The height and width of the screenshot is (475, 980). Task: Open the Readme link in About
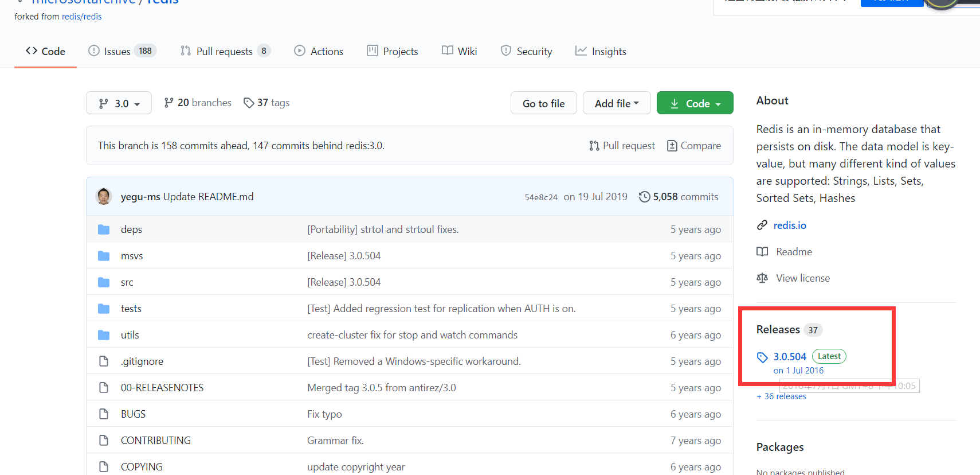pos(794,252)
